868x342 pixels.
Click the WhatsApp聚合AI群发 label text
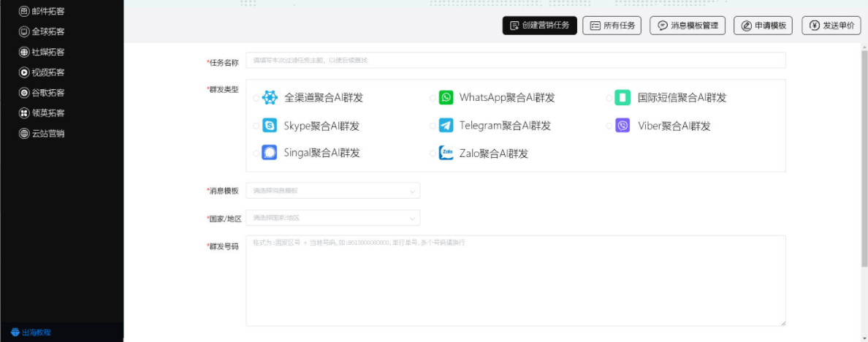[507, 98]
